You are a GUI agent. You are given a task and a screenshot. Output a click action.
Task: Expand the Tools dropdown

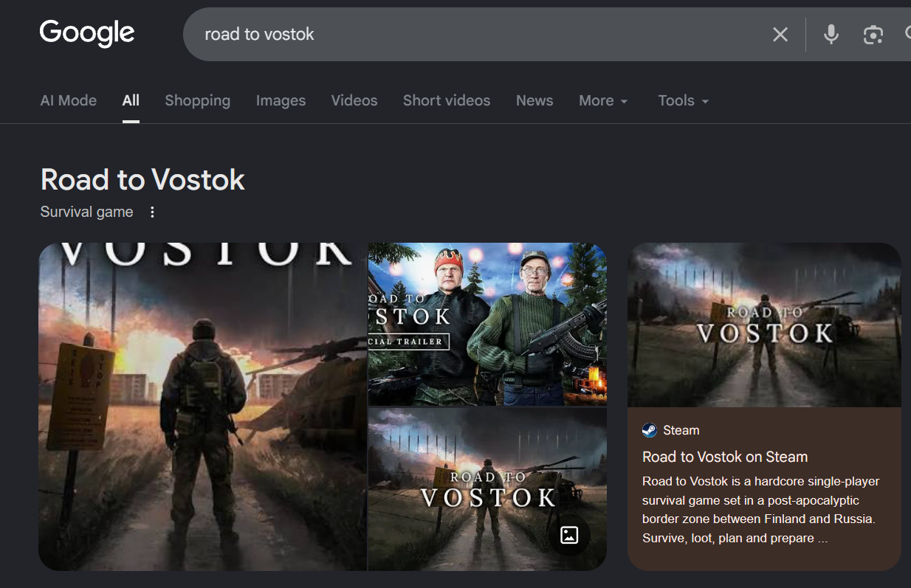[x=684, y=101]
